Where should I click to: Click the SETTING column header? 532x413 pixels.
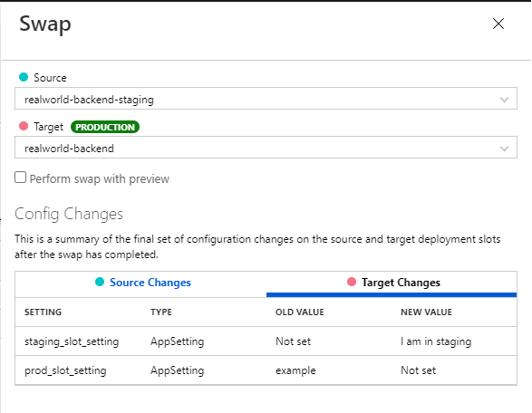point(44,312)
